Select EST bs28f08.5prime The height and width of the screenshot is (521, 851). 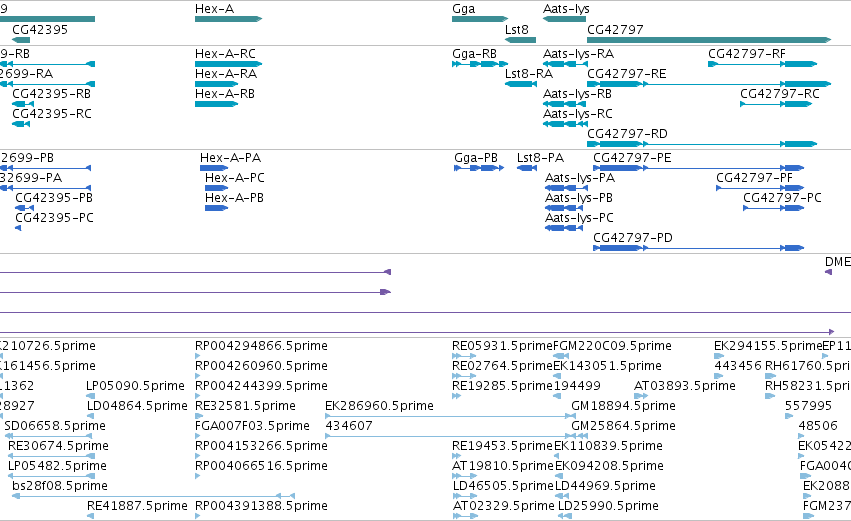pos(60,486)
